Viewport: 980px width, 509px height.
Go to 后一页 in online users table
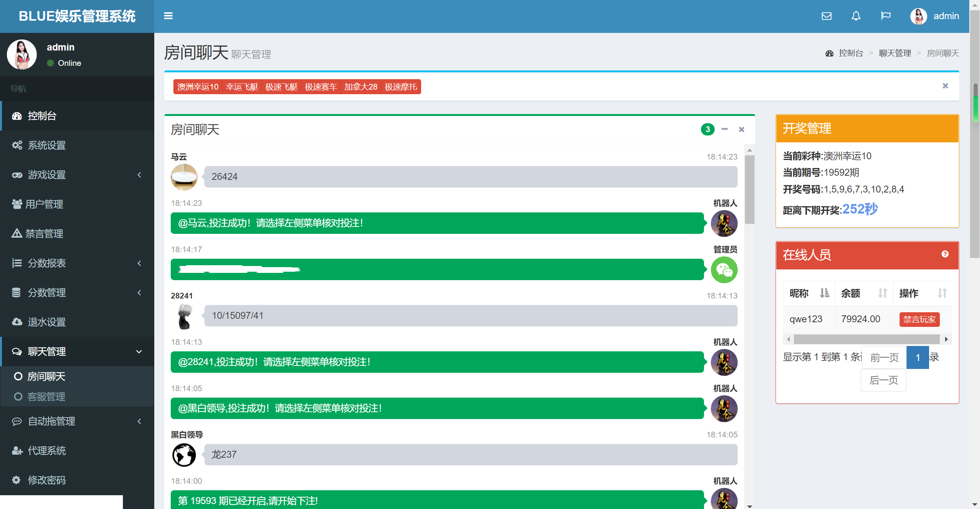click(x=884, y=380)
